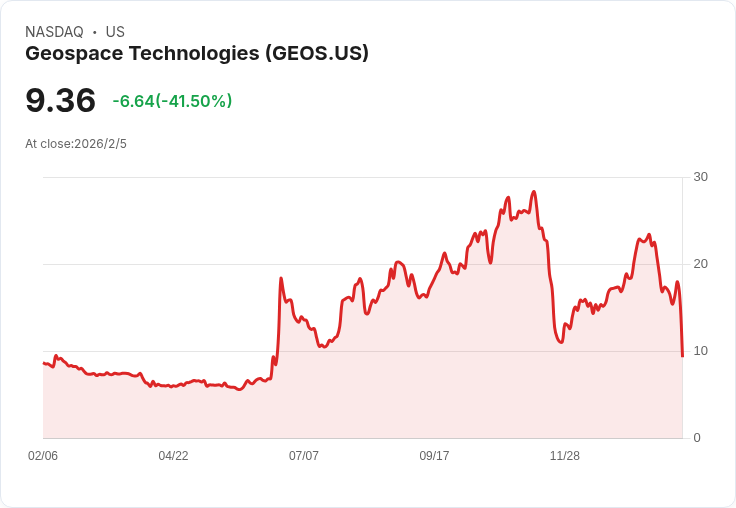Click the US market label

115,32
